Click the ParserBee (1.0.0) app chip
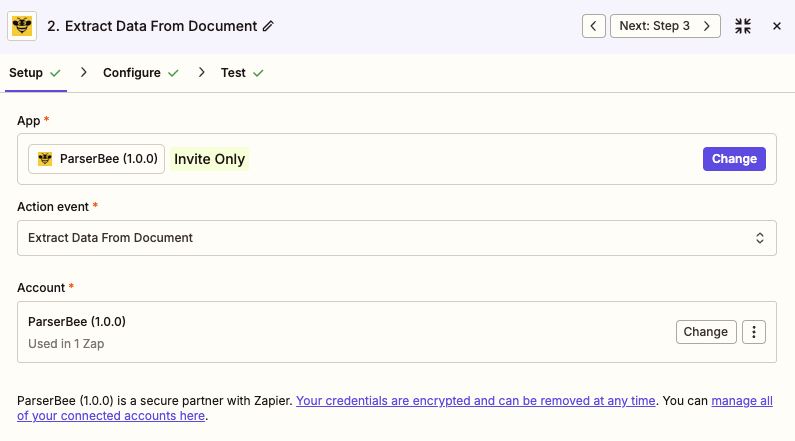This screenshot has width=795, height=441. pyautogui.click(x=96, y=159)
